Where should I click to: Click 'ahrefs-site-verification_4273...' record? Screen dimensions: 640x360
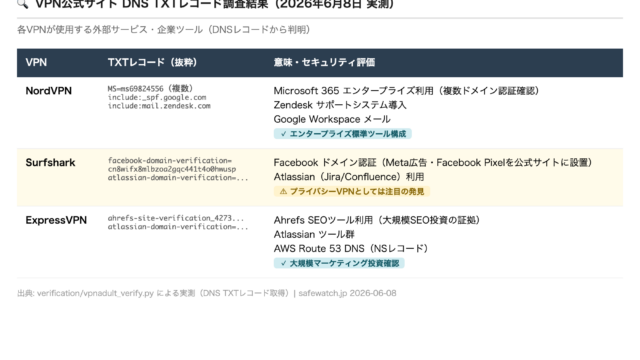[x=176, y=218]
